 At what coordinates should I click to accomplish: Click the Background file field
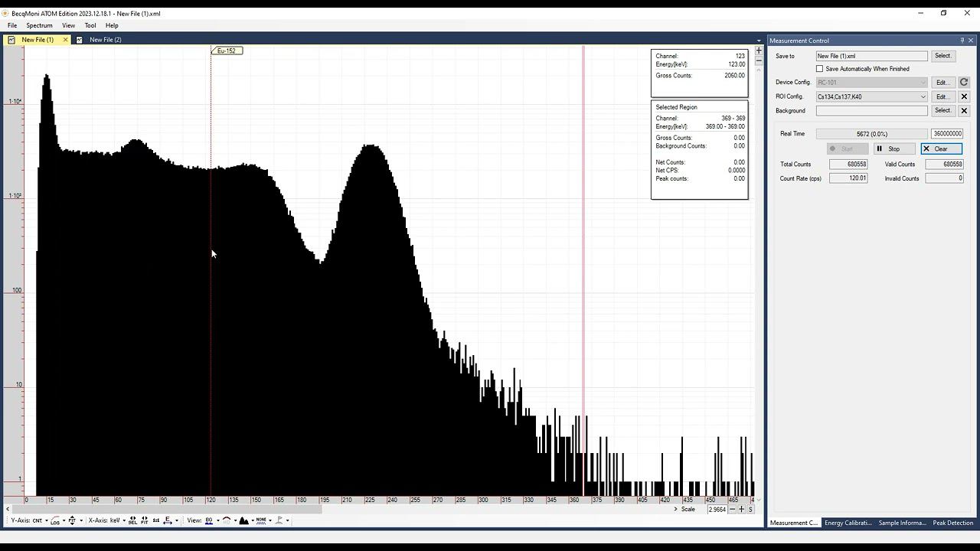click(x=871, y=111)
